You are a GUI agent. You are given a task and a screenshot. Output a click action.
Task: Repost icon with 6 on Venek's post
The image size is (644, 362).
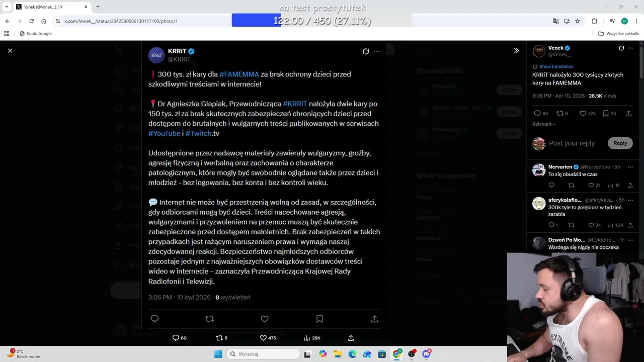tap(562, 114)
